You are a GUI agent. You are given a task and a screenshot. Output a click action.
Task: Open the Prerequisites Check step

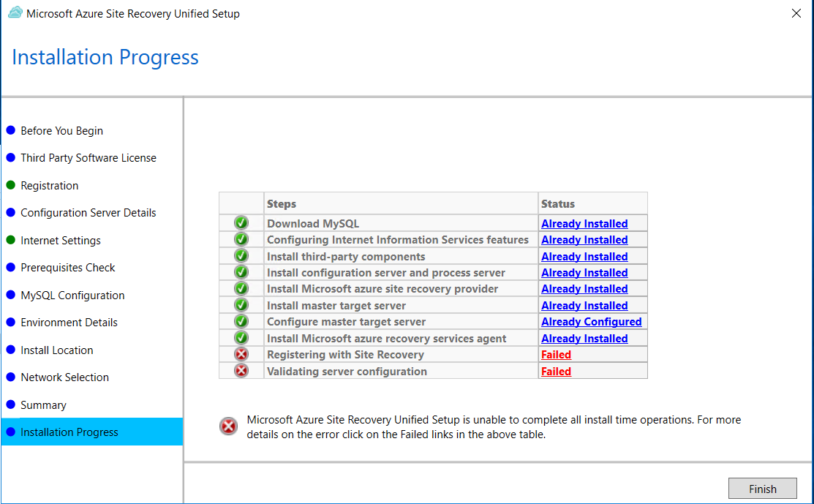pos(67,268)
